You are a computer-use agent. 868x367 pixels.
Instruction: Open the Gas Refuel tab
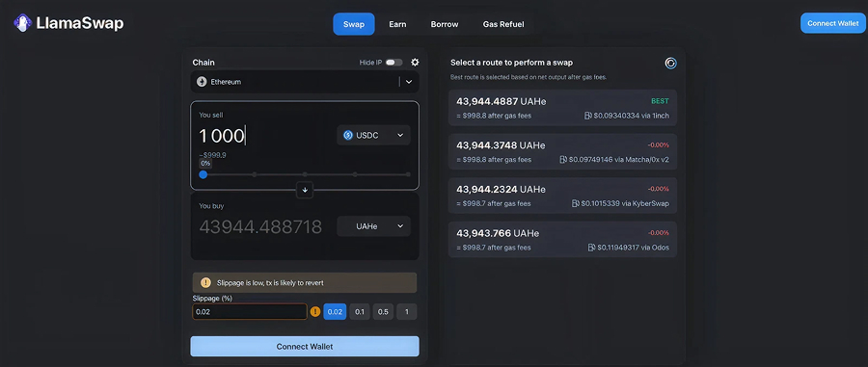pyautogui.click(x=503, y=24)
